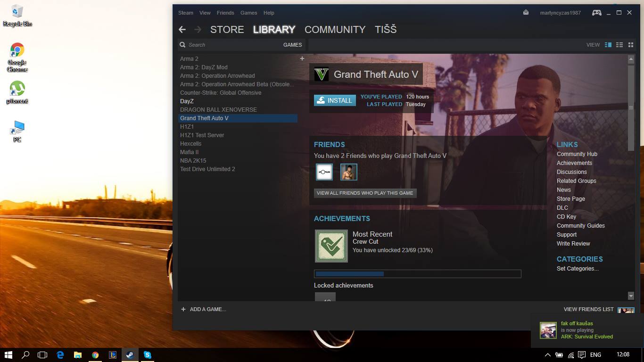This screenshot has height=362, width=644.
Task: Click Set Categories link
Action: point(578,269)
